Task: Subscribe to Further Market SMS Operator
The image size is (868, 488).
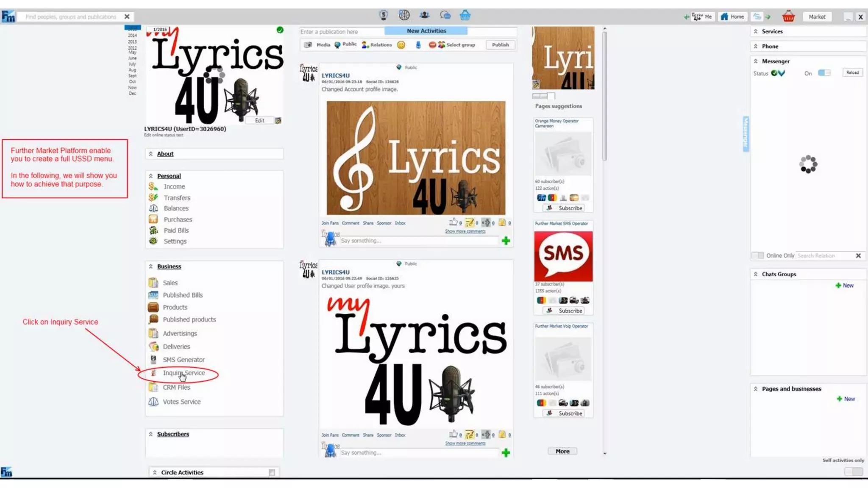Action: tap(565, 311)
